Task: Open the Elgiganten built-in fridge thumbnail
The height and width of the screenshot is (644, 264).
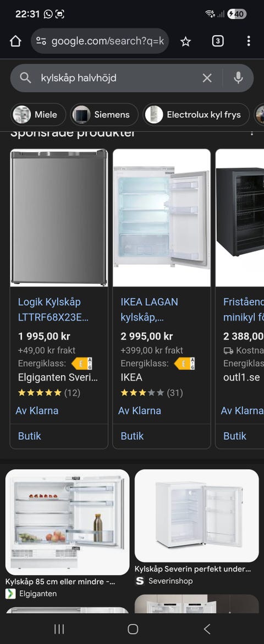Action: click(x=68, y=522)
